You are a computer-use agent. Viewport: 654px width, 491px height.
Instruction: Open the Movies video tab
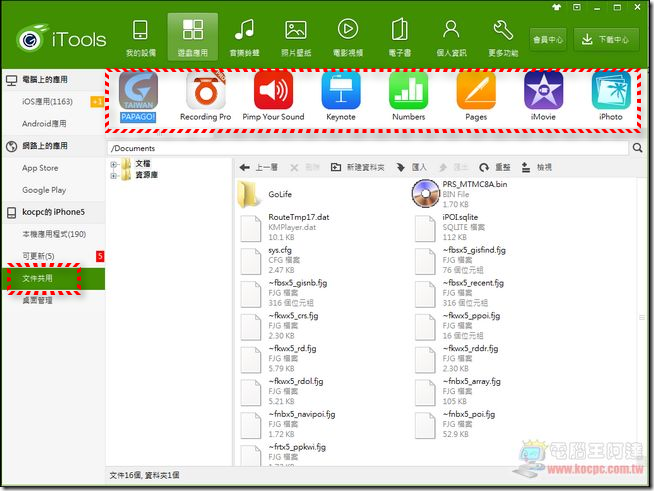(x=348, y=38)
